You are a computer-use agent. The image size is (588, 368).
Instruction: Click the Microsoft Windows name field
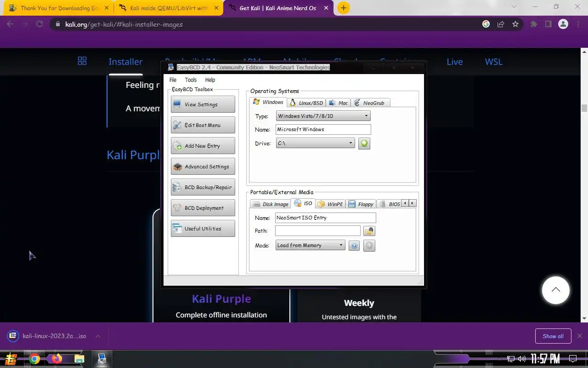323,129
